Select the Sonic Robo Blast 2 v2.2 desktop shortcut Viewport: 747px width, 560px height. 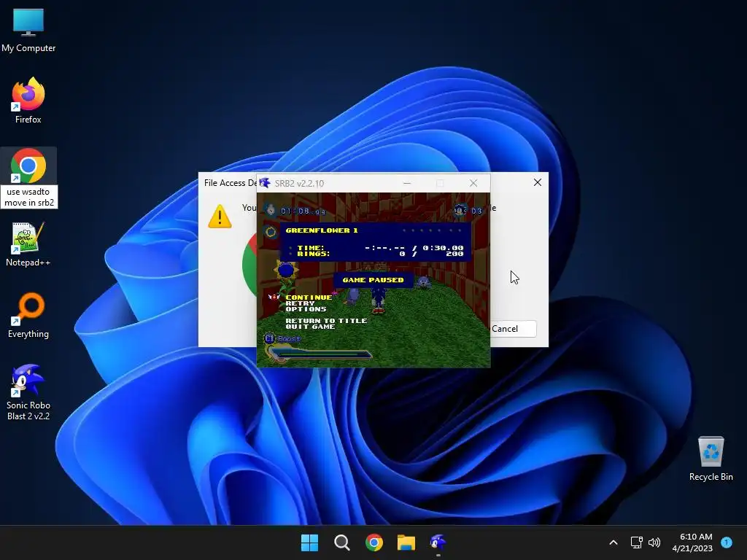pos(28,392)
